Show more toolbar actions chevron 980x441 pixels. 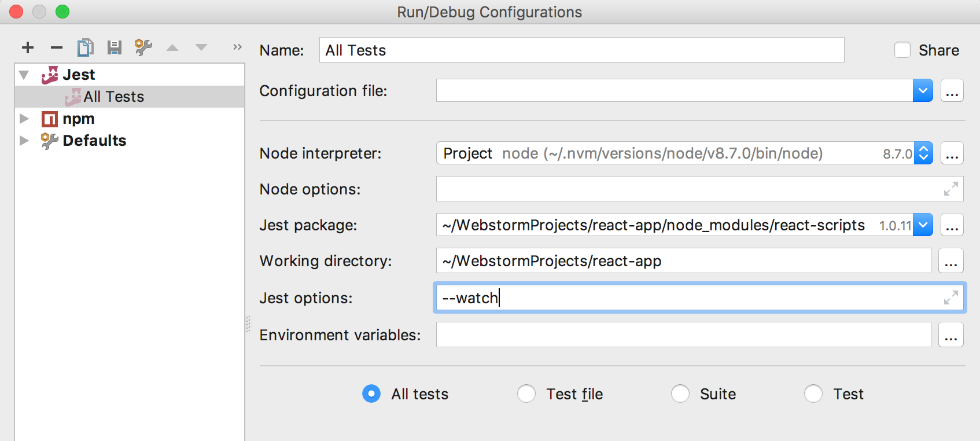tap(237, 47)
